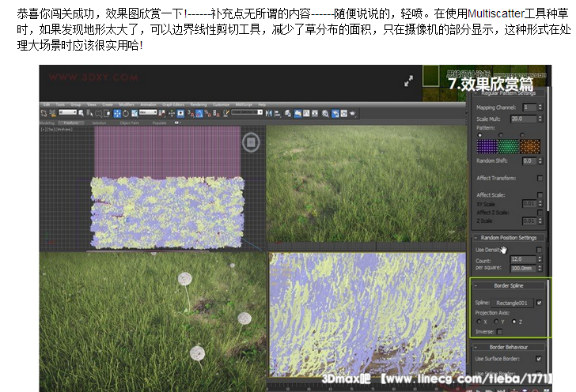The width and height of the screenshot is (576, 392).
Task: Select the purple pattern radio button
Action: pyautogui.click(x=479, y=135)
